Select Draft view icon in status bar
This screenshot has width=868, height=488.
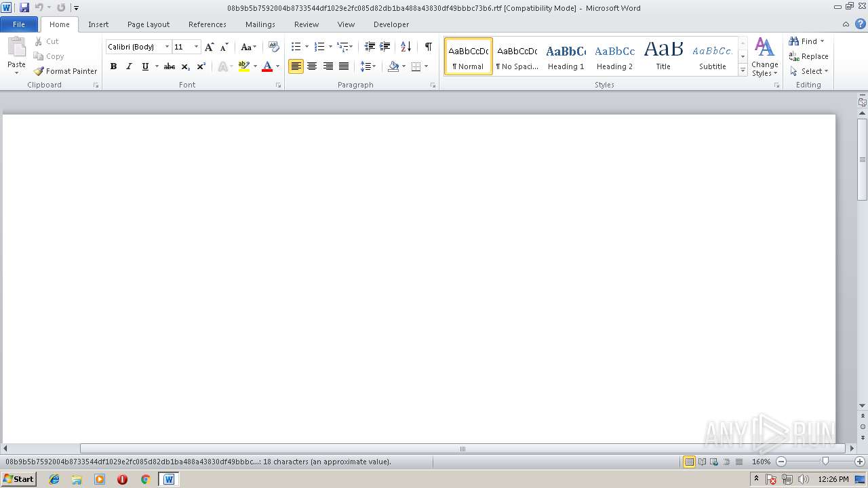coord(738,462)
